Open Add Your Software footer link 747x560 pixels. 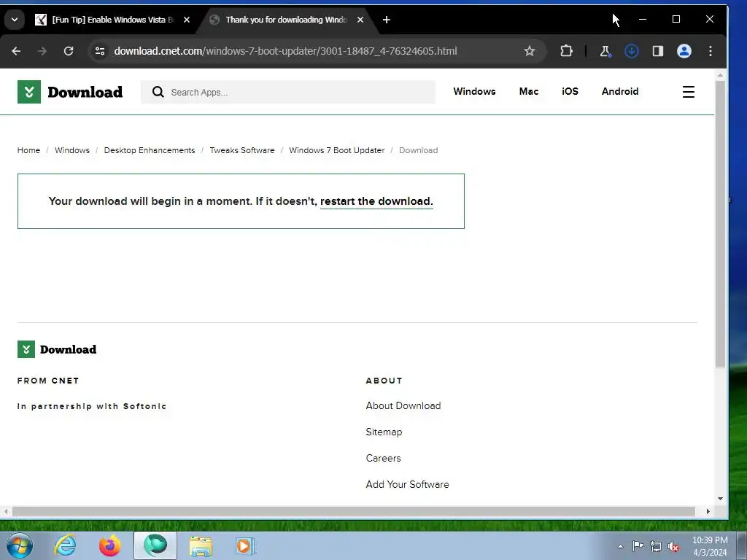coord(407,484)
